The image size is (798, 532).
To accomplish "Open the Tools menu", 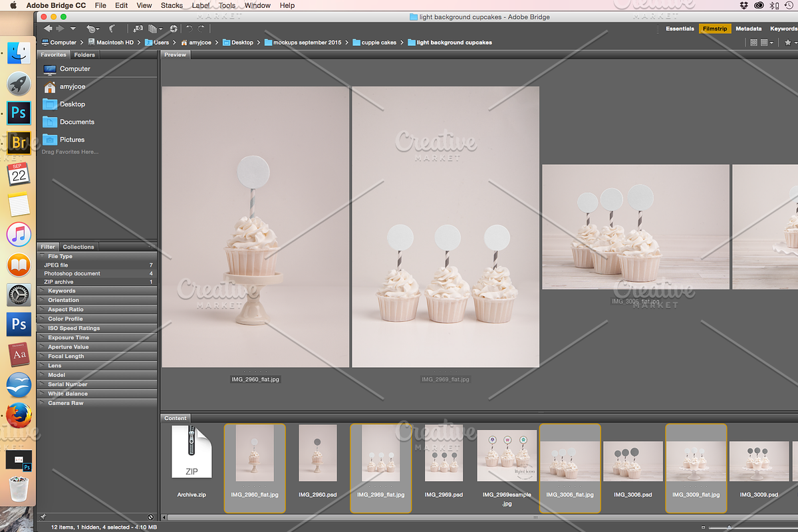I will tap(227, 5).
